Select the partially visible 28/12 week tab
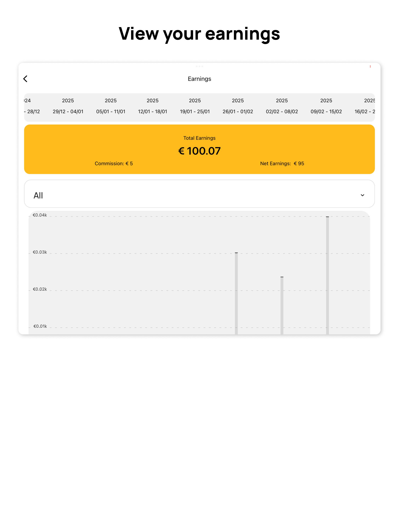 (x=32, y=106)
